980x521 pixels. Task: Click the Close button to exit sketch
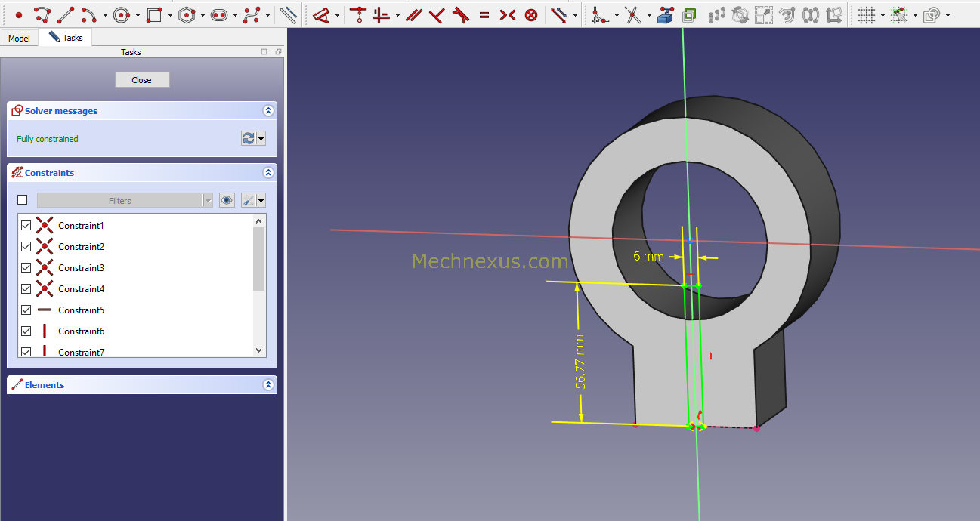point(142,79)
